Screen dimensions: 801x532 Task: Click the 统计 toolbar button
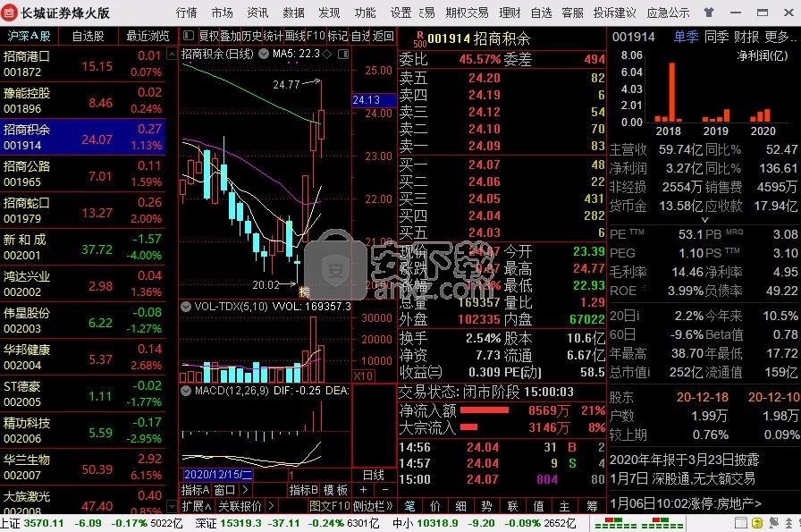(x=274, y=36)
